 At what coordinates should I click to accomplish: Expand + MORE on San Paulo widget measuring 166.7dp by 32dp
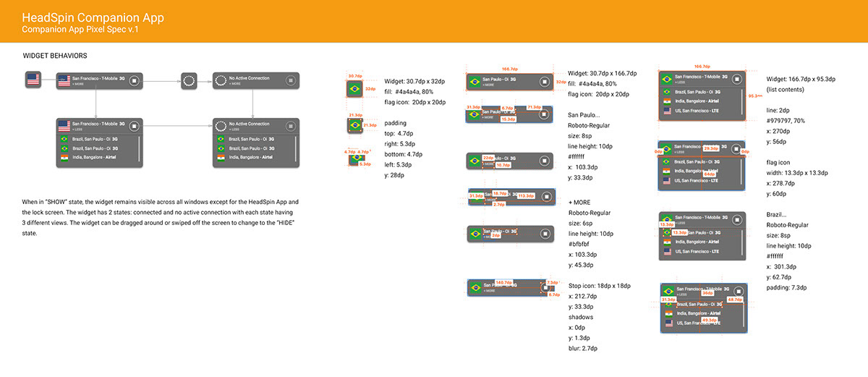click(489, 85)
